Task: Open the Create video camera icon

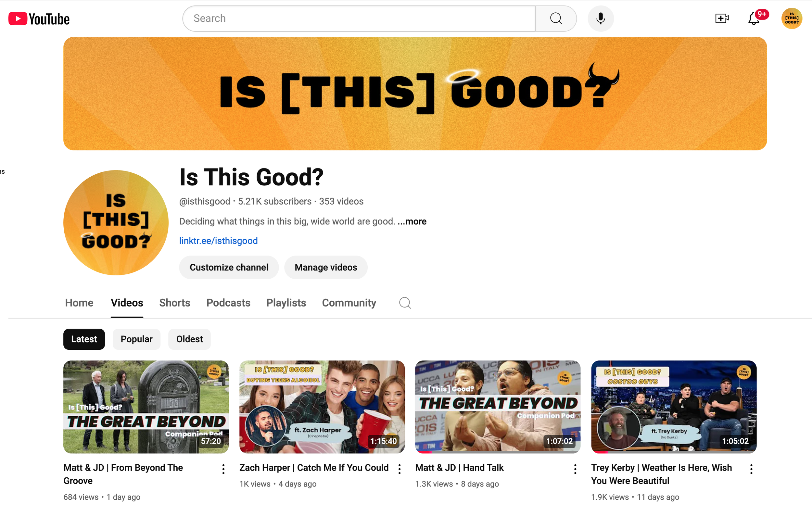Action: pos(722,19)
